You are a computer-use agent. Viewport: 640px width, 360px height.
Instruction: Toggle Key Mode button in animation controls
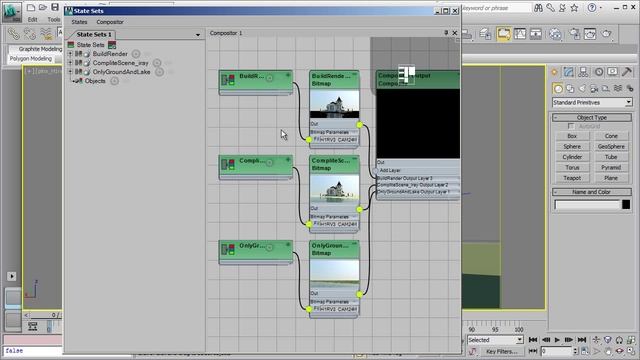(533, 351)
